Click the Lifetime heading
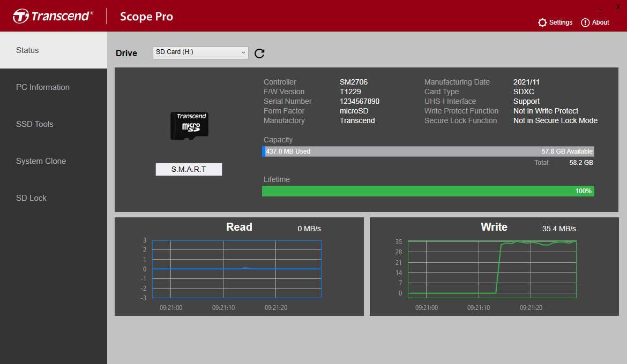This screenshot has width=627, height=364. pos(277,179)
